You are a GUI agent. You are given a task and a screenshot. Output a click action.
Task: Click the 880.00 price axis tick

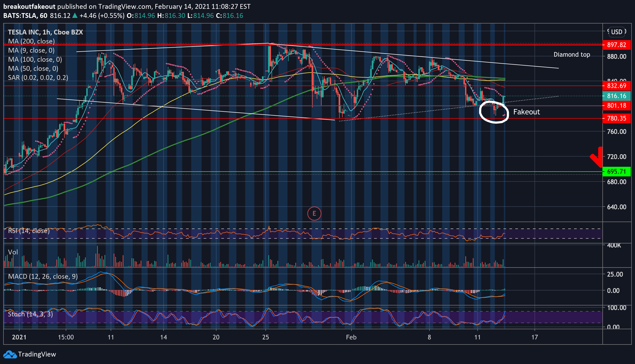pyautogui.click(x=617, y=56)
